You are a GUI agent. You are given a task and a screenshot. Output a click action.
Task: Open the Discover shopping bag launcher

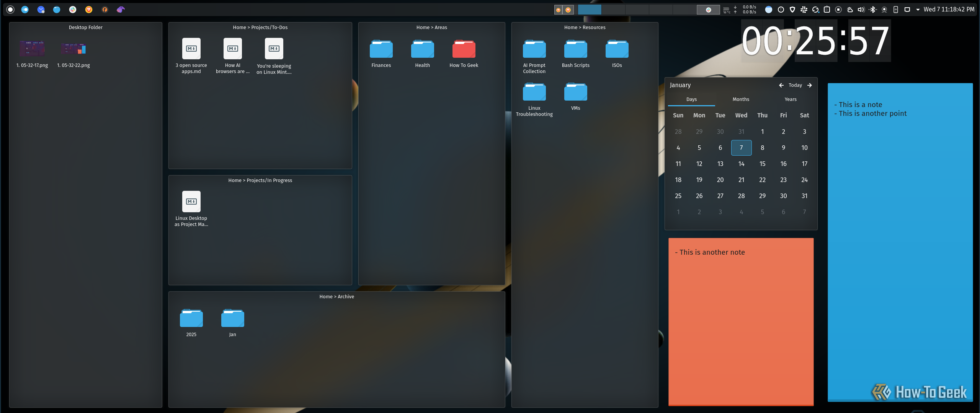tap(41, 10)
